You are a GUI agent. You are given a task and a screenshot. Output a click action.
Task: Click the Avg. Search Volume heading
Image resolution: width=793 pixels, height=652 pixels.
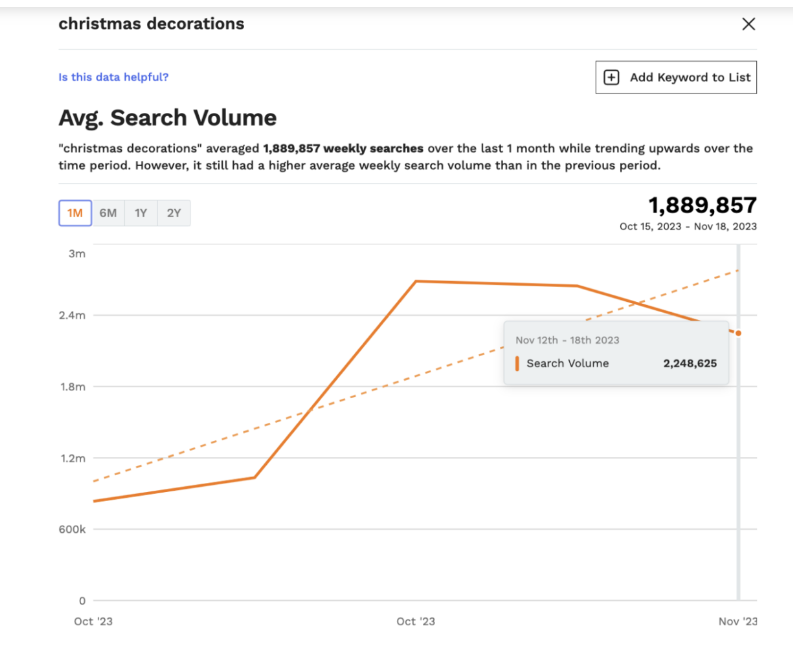pyautogui.click(x=167, y=117)
